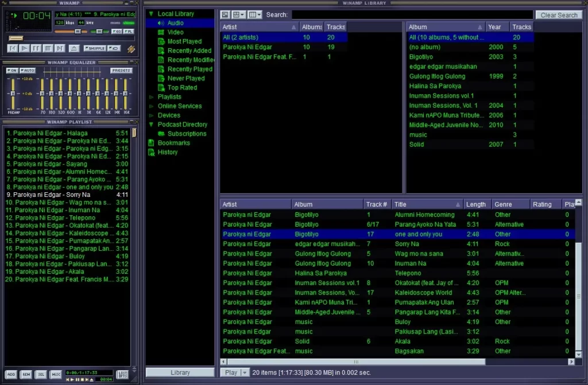The image size is (588, 385).
Task: Click horizontal scrollbar of track list
Action: 356,361
